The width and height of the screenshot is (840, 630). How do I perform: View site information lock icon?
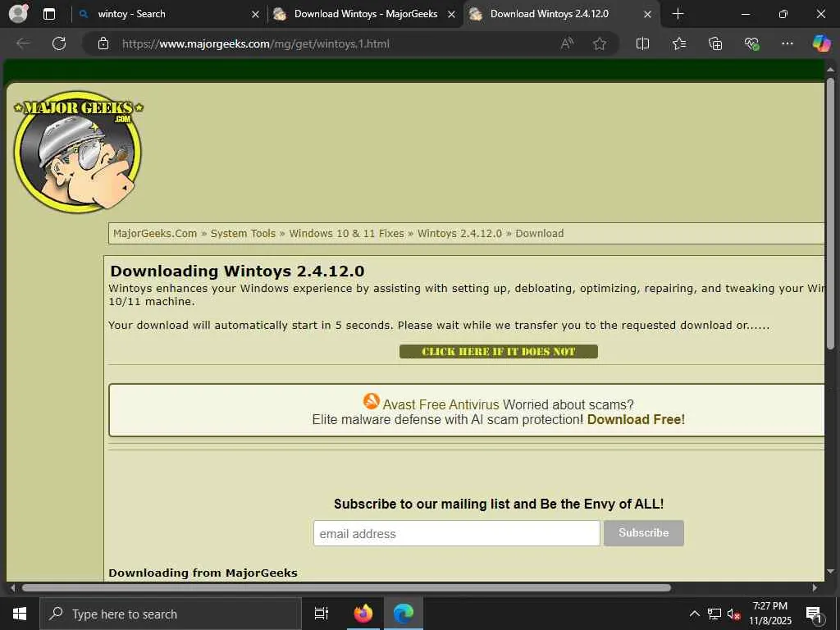tap(103, 44)
